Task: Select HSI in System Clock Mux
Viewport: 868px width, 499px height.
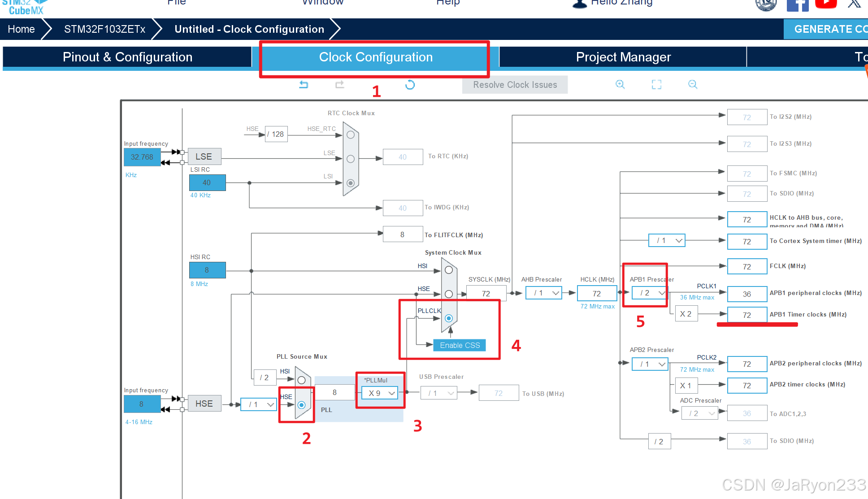Action: click(449, 270)
